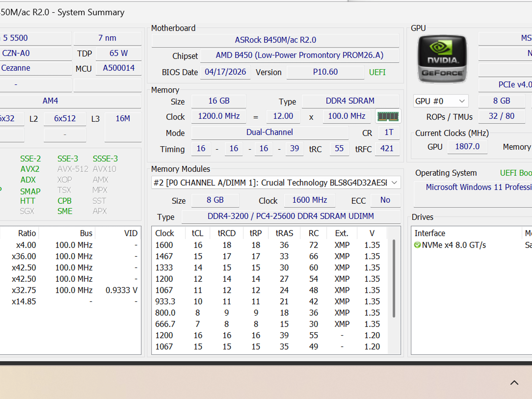Click the L2 cache value 6x512

(65, 119)
